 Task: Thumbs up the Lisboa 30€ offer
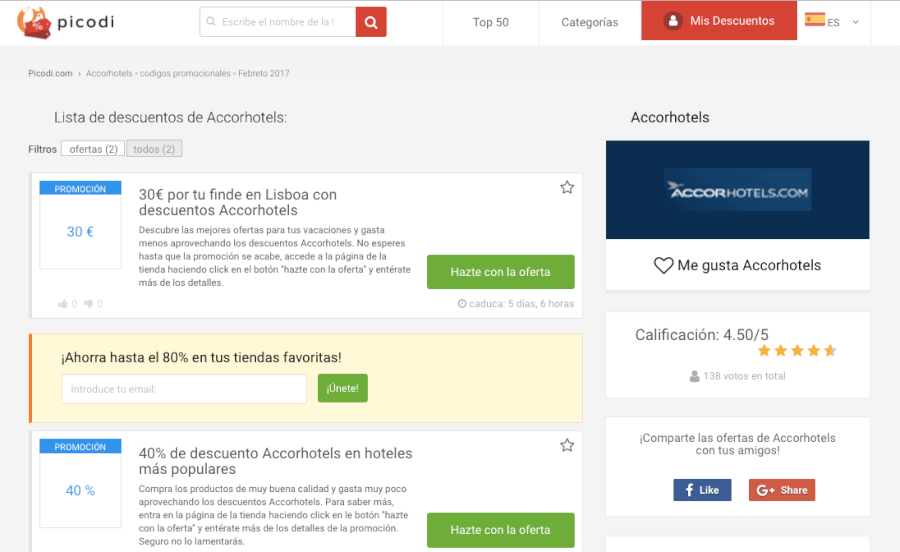coord(63,304)
